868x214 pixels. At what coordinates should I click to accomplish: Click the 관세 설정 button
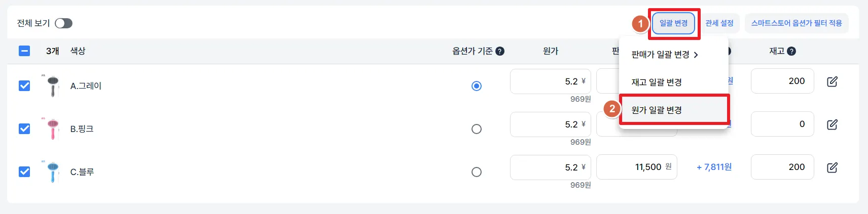coord(719,23)
